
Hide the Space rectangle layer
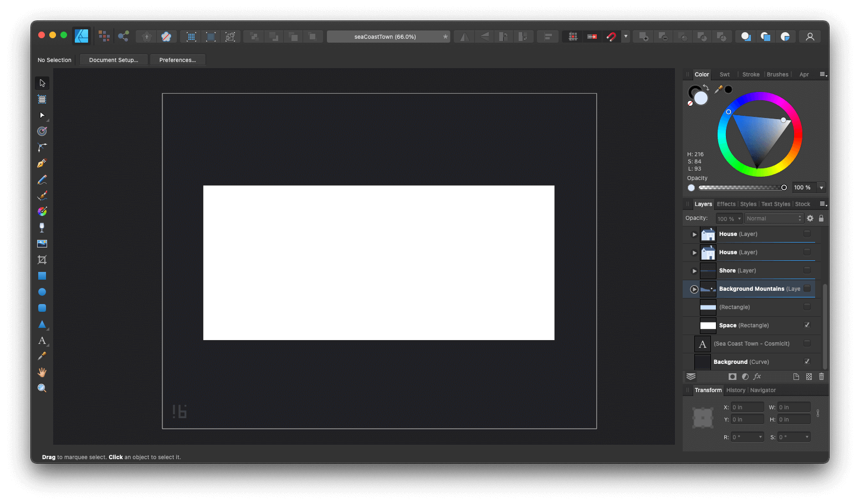(807, 325)
